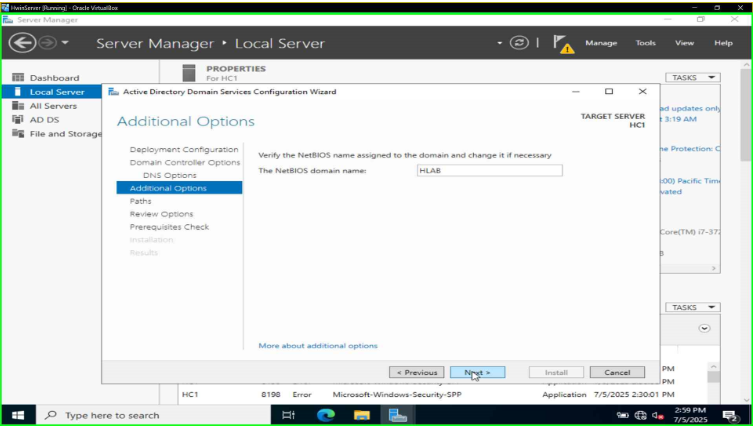Go back with Server Manager back arrow
This screenshot has height=427, width=753.
point(22,43)
